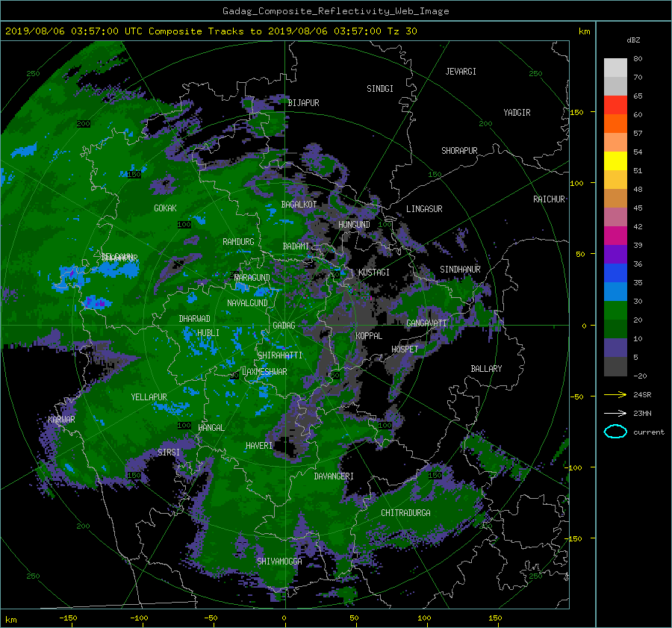Click the SHIVAMOGGA city label
Viewport: 672px width, 628px height.
coord(279,562)
